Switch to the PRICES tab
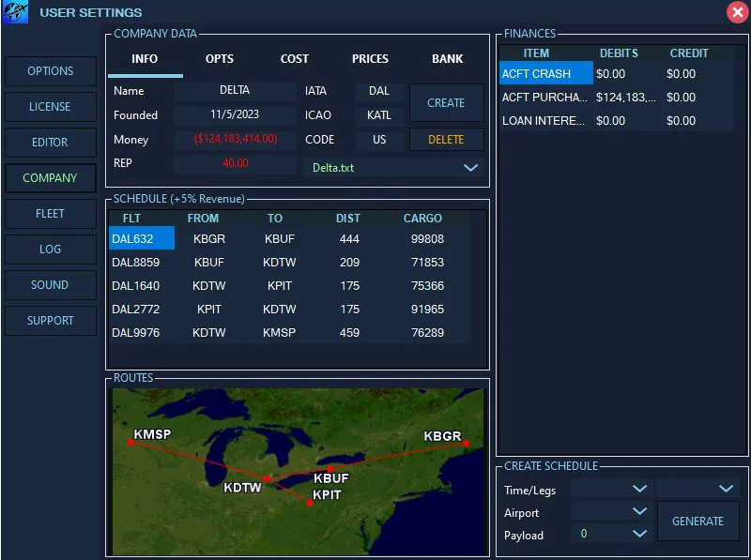Viewport: 751px width, 560px height. click(x=370, y=59)
